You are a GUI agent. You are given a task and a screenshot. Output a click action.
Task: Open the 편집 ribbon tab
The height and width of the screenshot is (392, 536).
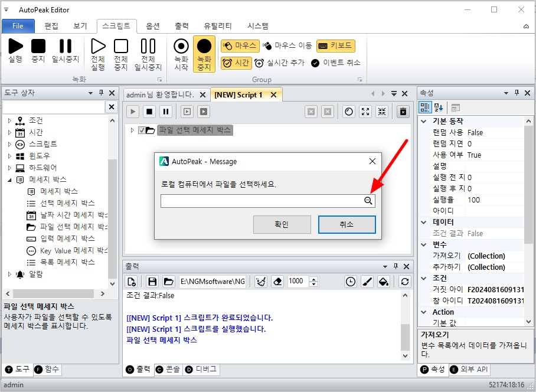tap(51, 26)
